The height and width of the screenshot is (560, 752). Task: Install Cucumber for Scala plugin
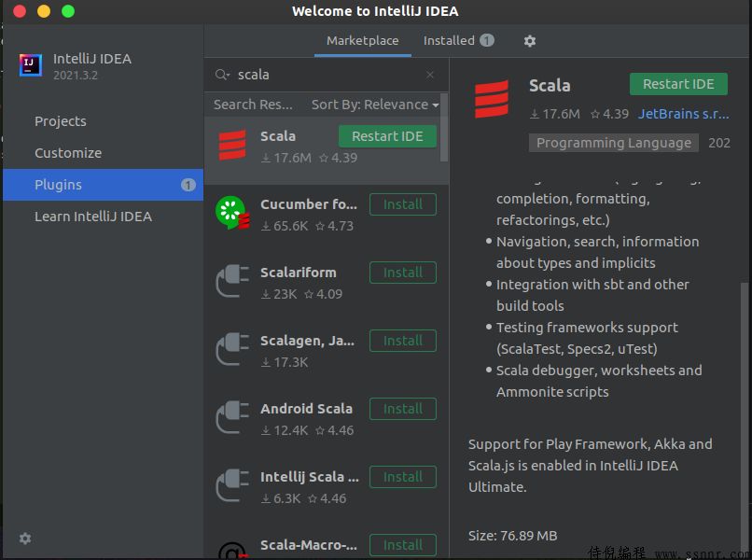(x=403, y=204)
